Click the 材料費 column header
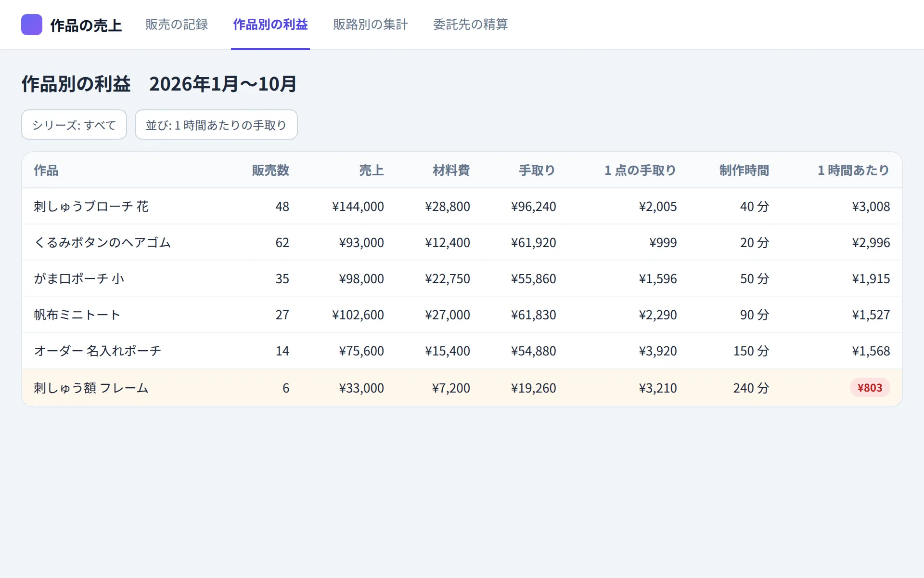The image size is (924, 578). [x=451, y=170]
